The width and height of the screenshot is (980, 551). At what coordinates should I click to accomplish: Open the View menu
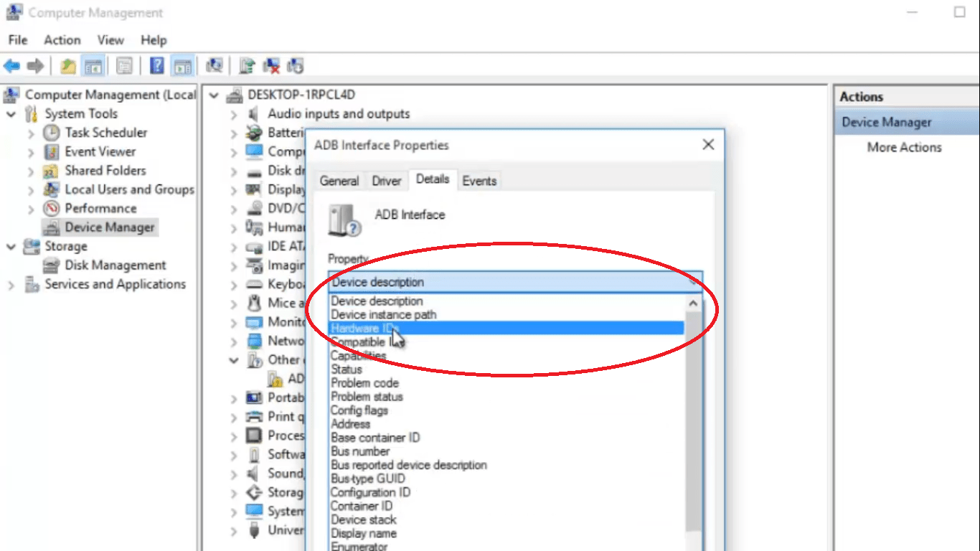[x=110, y=40]
